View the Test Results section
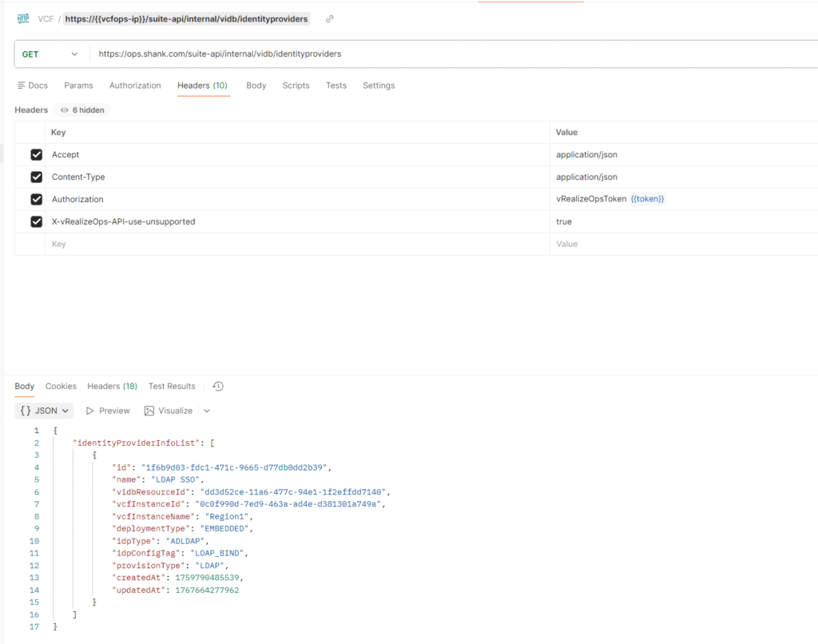This screenshot has height=644, width=818. (172, 386)
